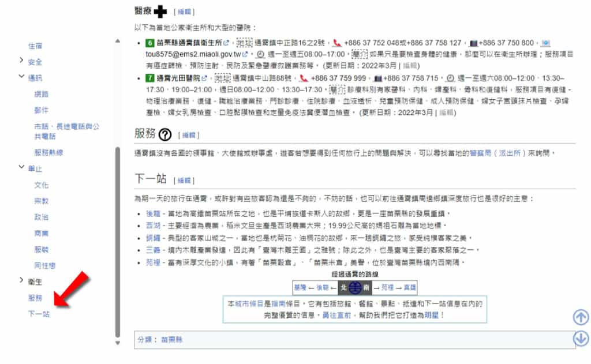Open the 苗栗縣 category link
Viewport: 591px width, 364px height.
tap(171, 340)
